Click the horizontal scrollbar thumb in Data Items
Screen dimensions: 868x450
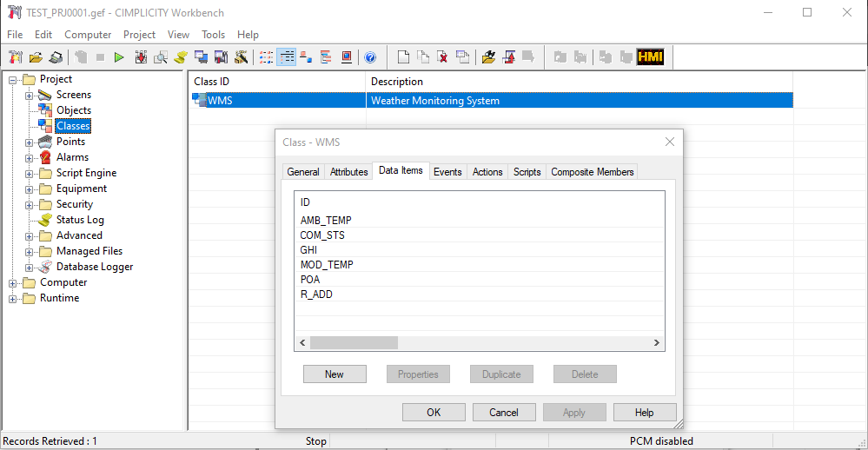[x=354, y=342]
